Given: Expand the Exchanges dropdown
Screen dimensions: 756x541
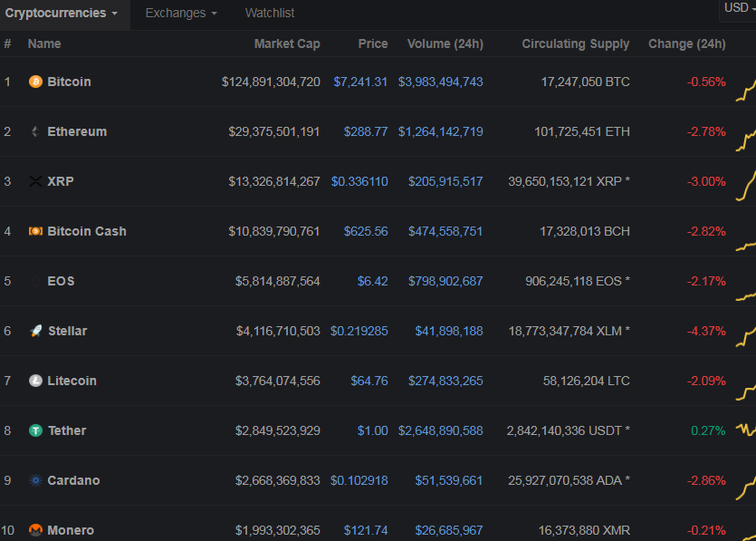Looking at the screenshot, I should click(x=181, y=13).
